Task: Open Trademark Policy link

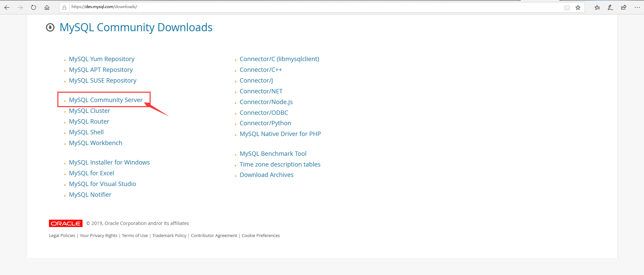Action: tap(169, 236)
